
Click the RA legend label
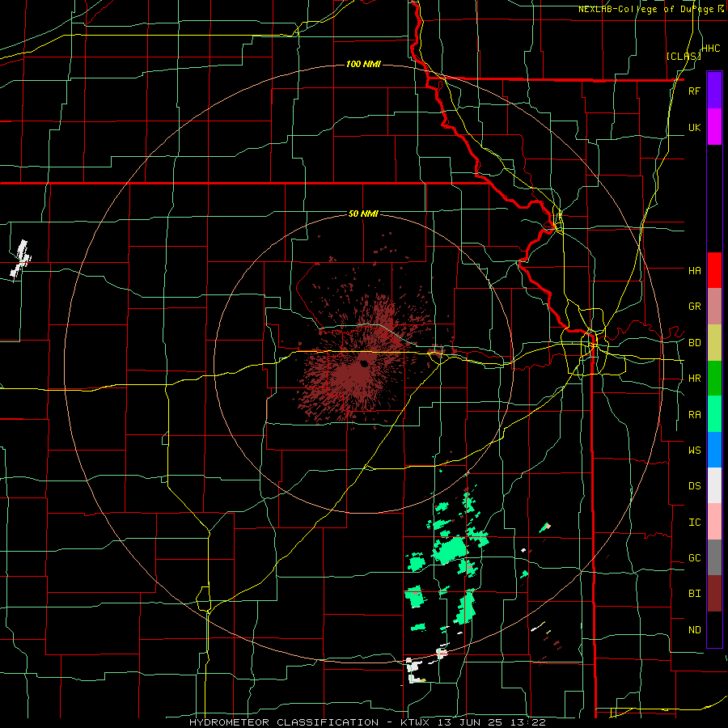click(x=694, y=415)
